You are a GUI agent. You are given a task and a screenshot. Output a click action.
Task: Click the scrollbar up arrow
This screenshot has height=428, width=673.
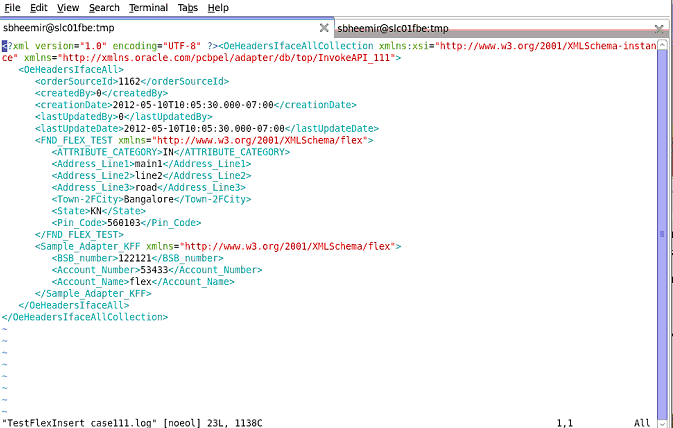point(662,45)
